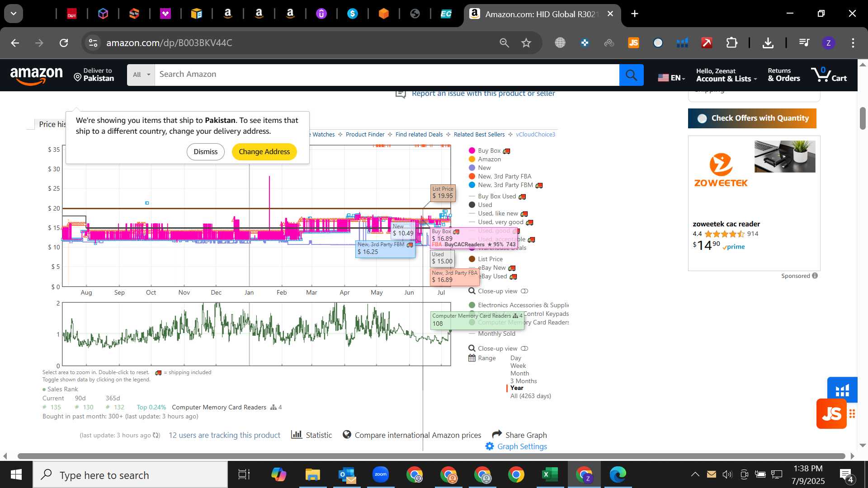Screen dimensions: 868x488
Task: Open Compare international Amazon prices
Action: [x=418, y=435]
